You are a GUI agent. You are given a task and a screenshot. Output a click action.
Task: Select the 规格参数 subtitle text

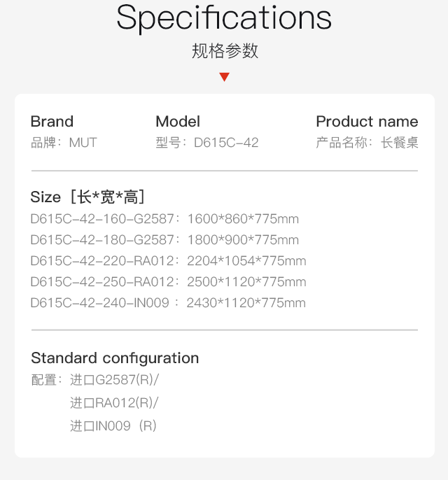[x=225, y=51]
